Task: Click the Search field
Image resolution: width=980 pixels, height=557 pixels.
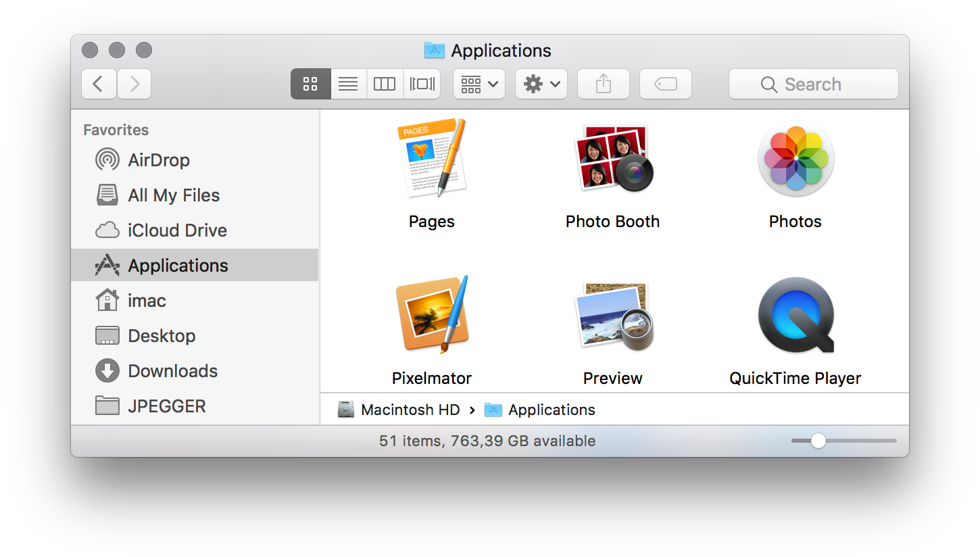Action: (x=814, y=84)
